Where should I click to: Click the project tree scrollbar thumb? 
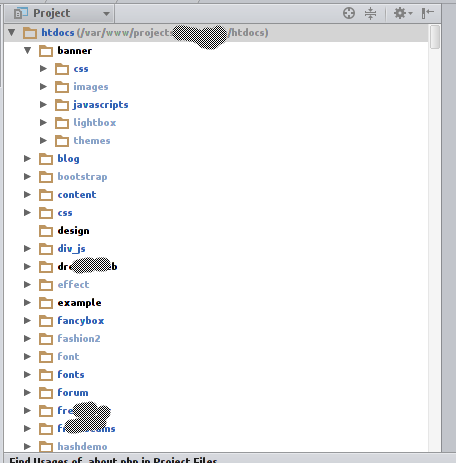[434, 37]
